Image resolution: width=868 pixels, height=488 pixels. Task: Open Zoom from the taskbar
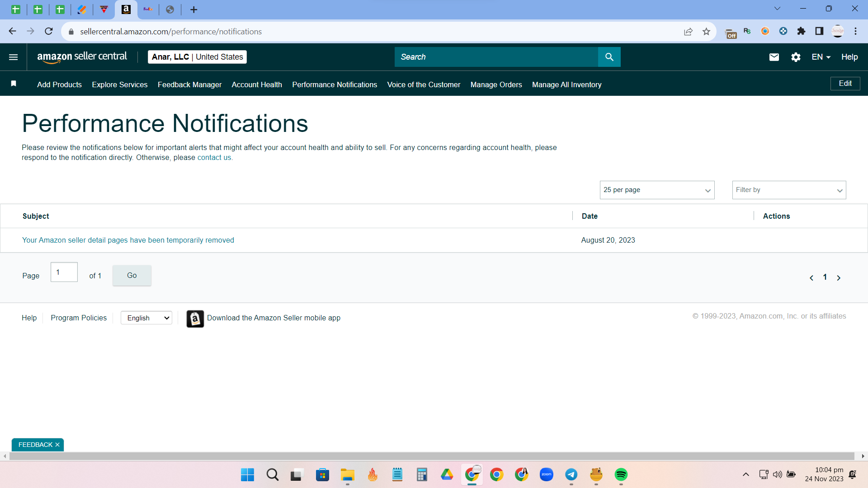click(x=547, y=474)
